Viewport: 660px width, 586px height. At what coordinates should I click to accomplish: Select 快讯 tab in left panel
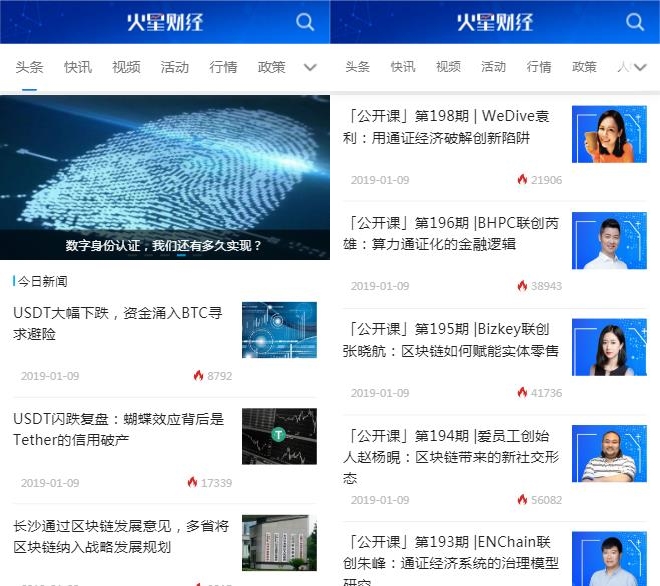click(x=78, y=67)
